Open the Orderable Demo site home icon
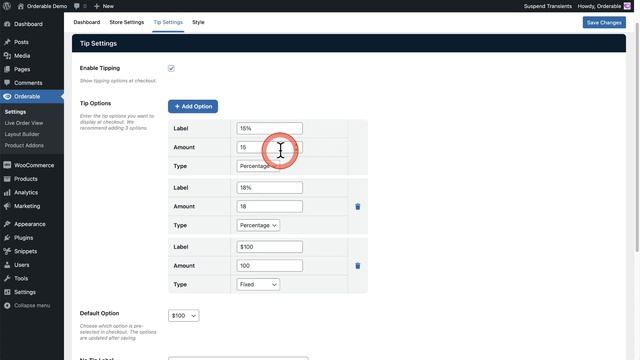The width and height of the screenshot is (640, 360). coord(20,6)
